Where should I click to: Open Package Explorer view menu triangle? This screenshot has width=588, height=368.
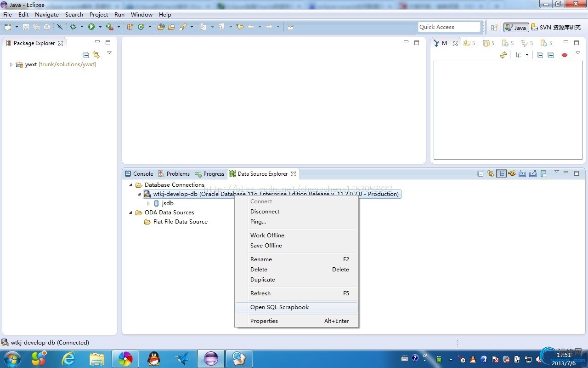(109, 53)
